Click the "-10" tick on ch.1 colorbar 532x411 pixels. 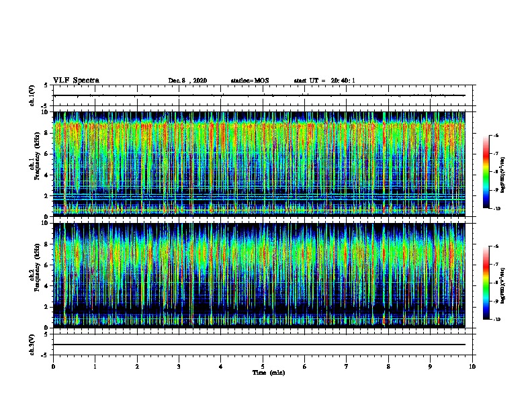496,209
